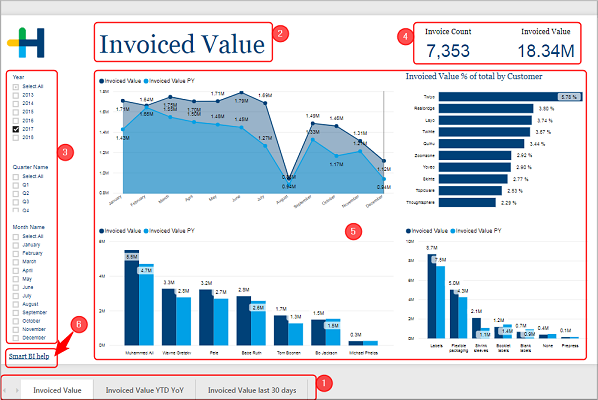Click Invoiced Value PY legend marker in line chart

click(x=146, y=81)
